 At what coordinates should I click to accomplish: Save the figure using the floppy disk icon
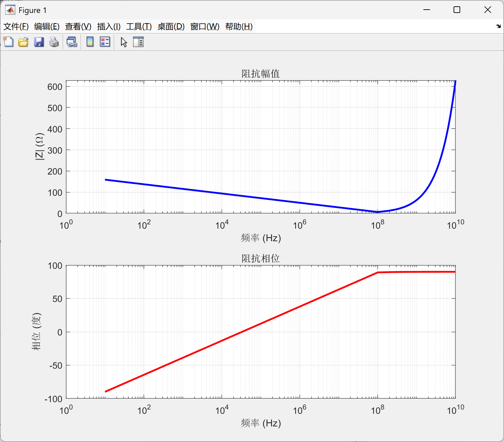coord(39,42)
